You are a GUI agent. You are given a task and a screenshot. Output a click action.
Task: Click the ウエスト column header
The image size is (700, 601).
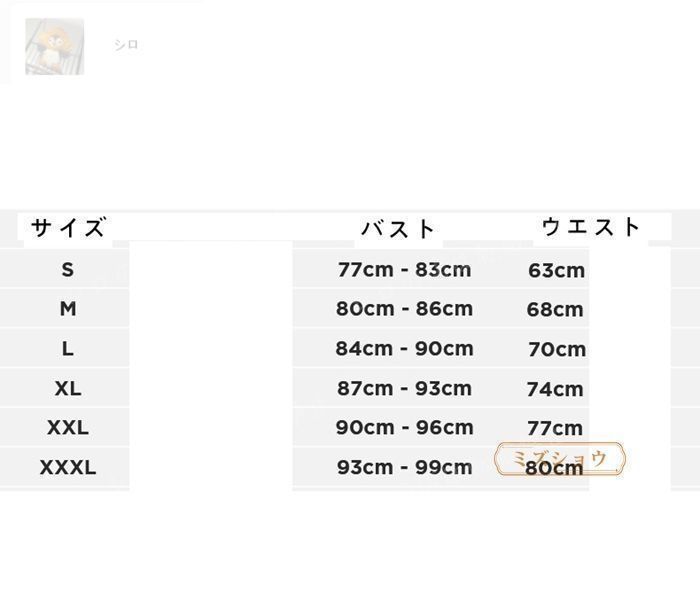(591, 227)
